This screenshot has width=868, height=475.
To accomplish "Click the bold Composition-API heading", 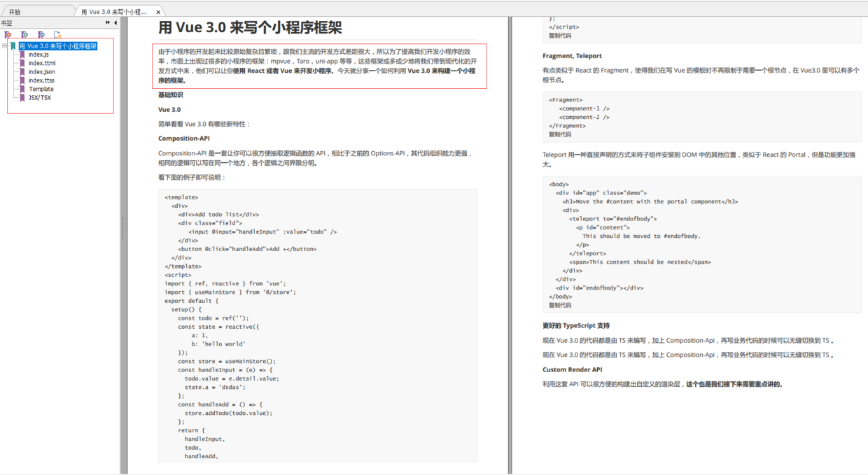I will (x=184, y=139).
